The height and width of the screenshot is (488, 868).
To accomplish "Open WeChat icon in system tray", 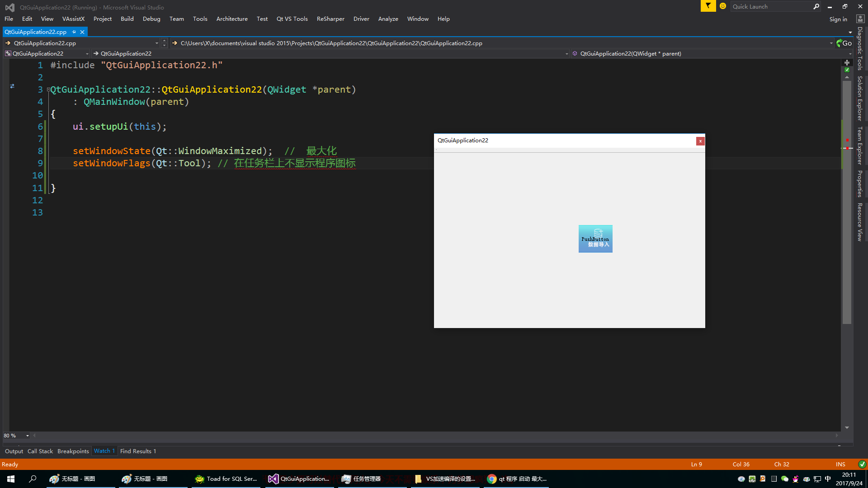I will coord(785,479).
